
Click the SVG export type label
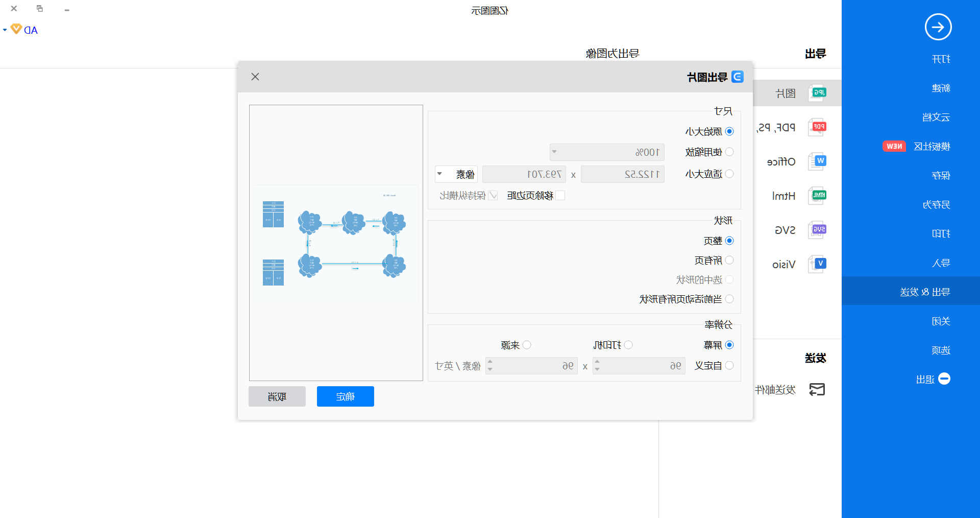coord(786,230)
